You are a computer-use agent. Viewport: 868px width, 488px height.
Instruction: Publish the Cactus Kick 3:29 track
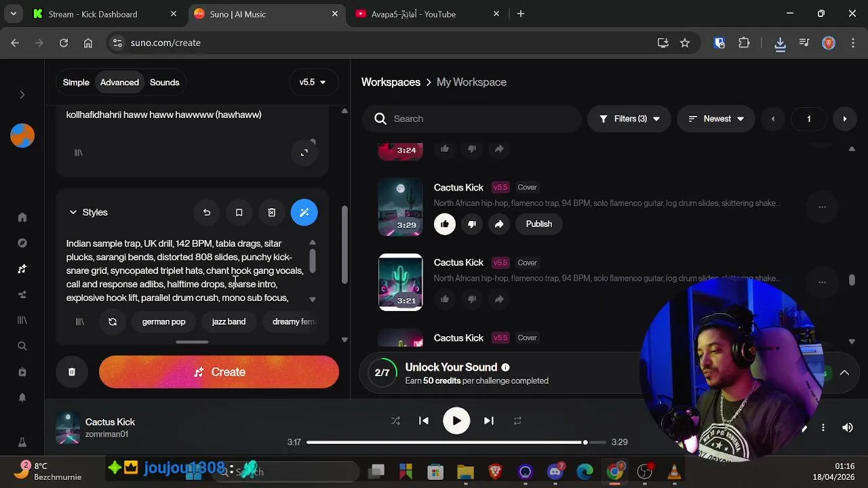pos(539,224)
